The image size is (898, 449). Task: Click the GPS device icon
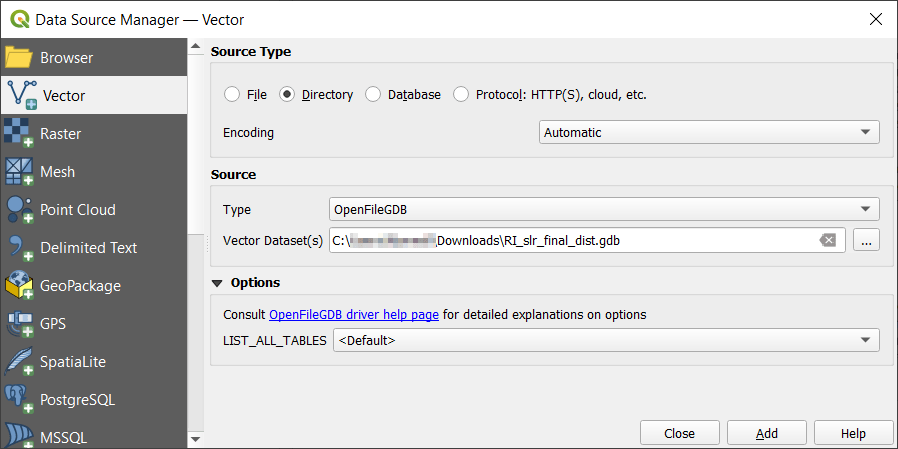point(20,324)
